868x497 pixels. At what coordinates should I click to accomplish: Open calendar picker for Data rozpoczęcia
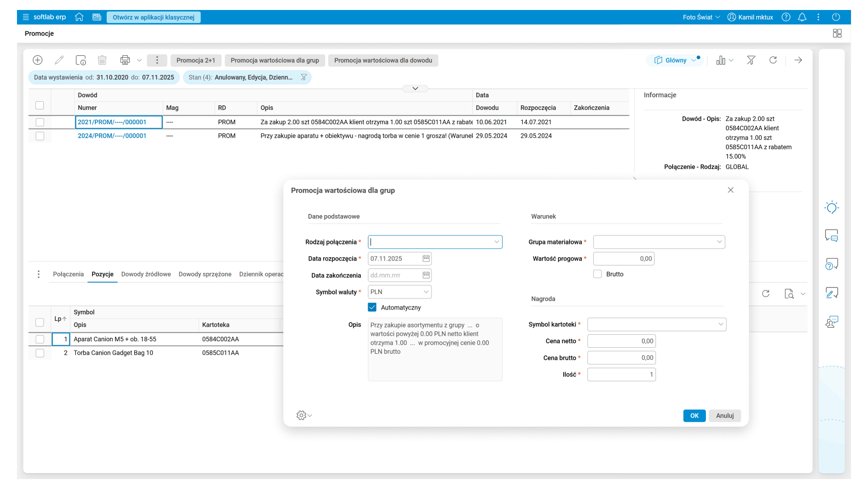pyautogui.click(x=426, y=258)
